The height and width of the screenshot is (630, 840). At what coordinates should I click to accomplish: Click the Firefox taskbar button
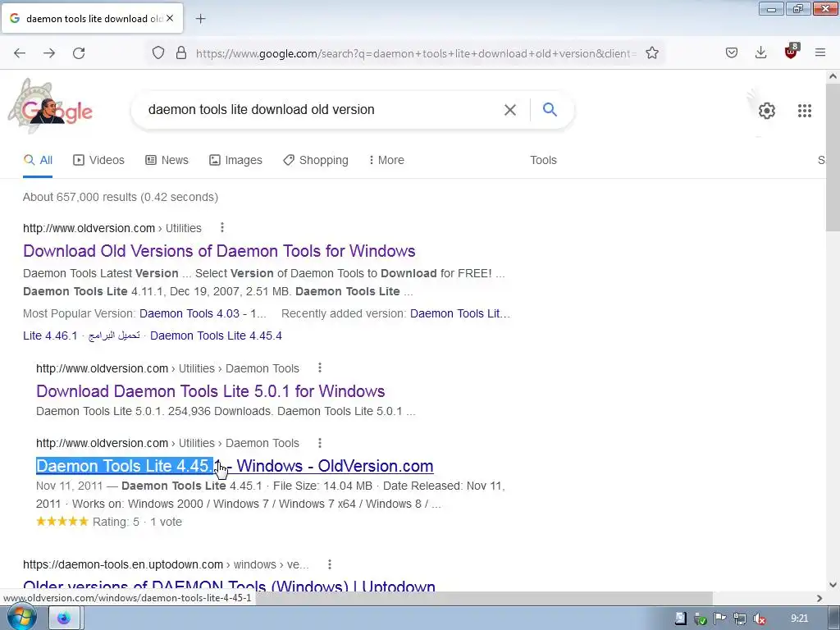click(x=64, y=619)
